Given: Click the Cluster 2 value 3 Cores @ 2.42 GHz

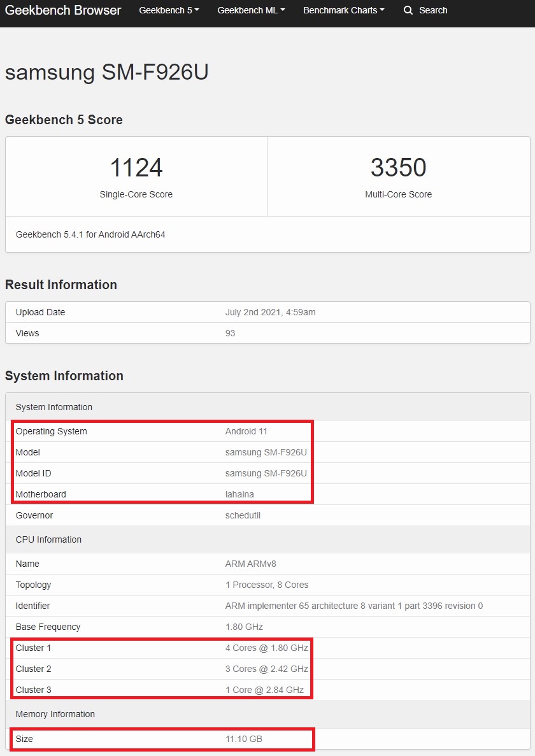Looking at the screenshot, I should tap(266, 669).
